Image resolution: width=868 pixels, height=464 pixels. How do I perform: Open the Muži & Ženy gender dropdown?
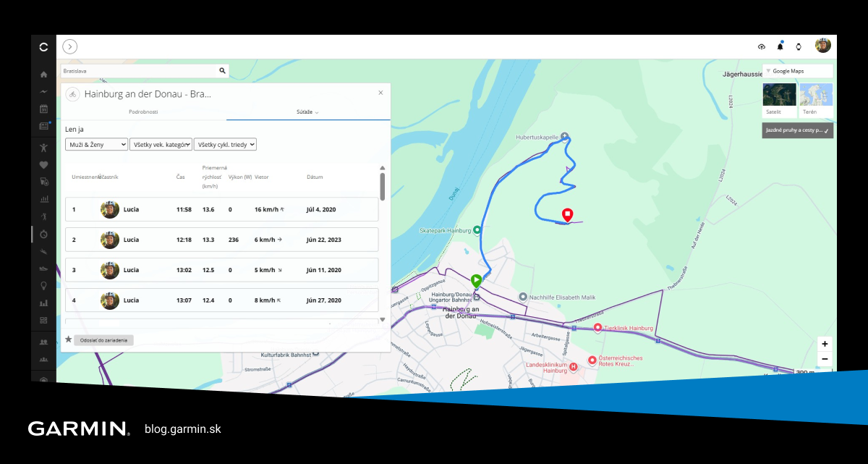[x=96, y=144]
